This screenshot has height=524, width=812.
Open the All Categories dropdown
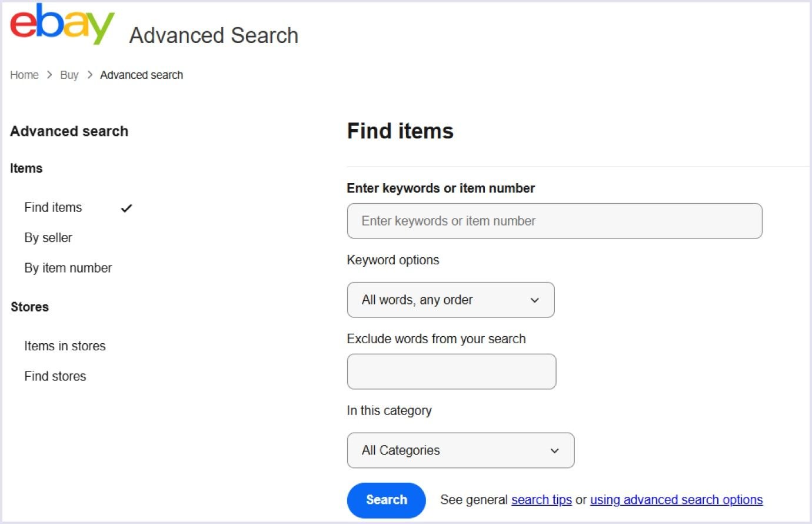coord(461,450)
